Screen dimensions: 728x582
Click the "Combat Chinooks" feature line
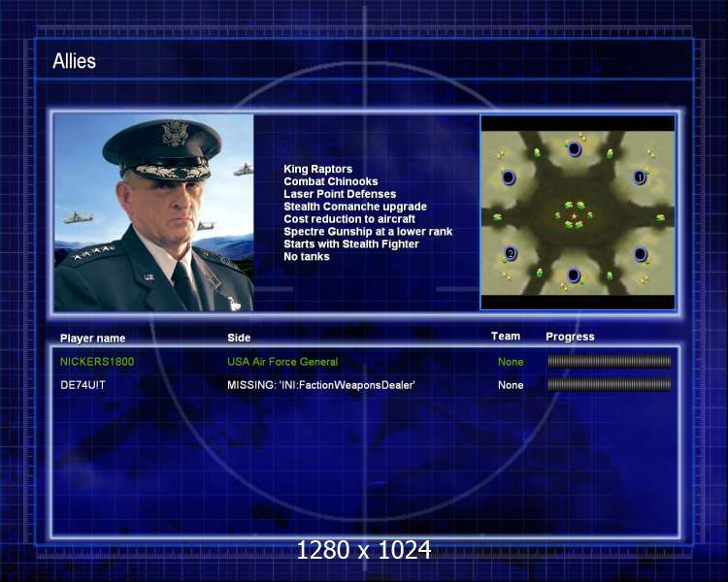(331, 181)
